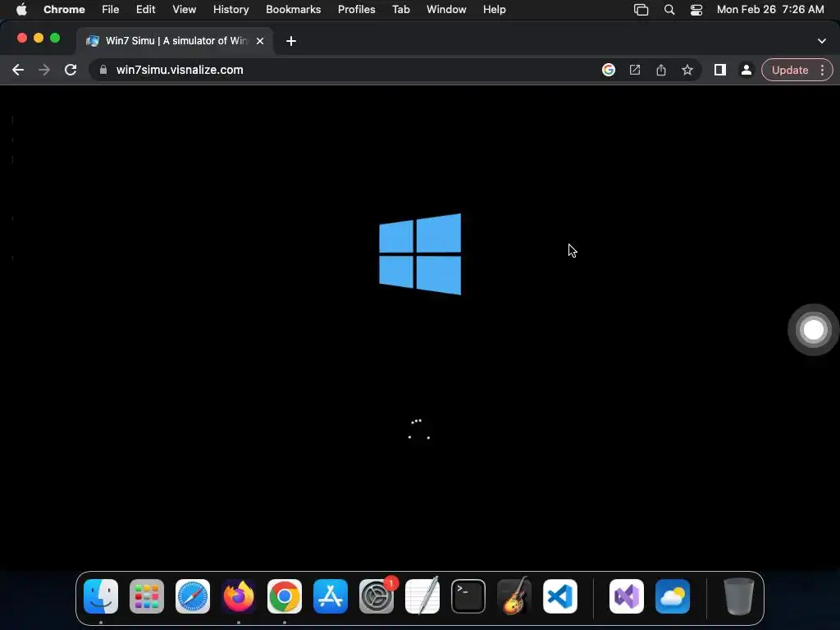The width and height of the screenshot is (840, 630).
Task: Open Chrome's three-dot menu
Action: coord(822,70)
